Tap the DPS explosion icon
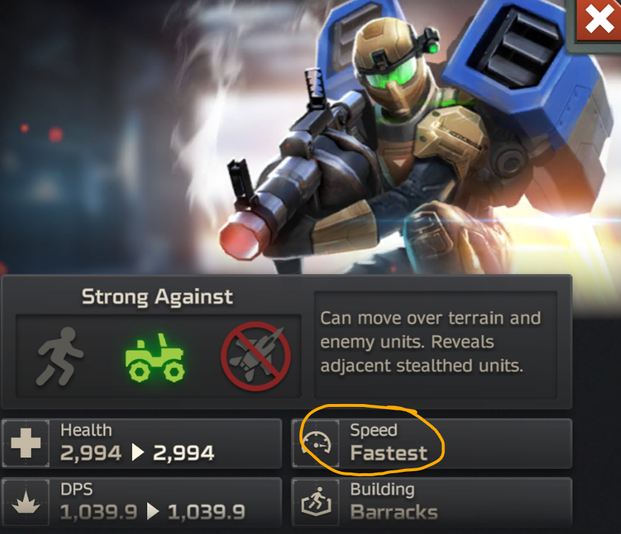 (26, 502)
